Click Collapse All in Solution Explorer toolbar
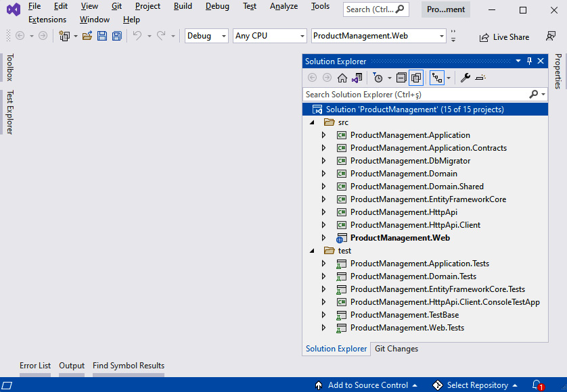567x392 pixels. pos(401,78)
